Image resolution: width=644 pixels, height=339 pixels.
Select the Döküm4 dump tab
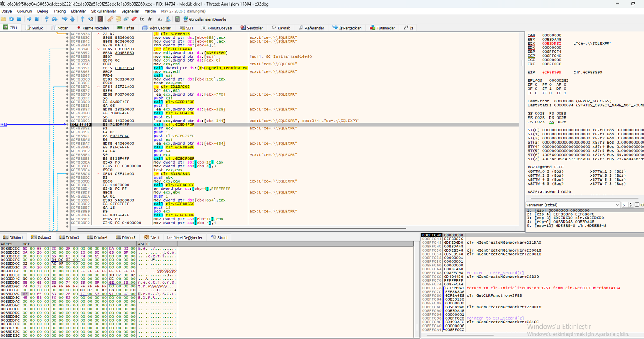pos(97,237)
